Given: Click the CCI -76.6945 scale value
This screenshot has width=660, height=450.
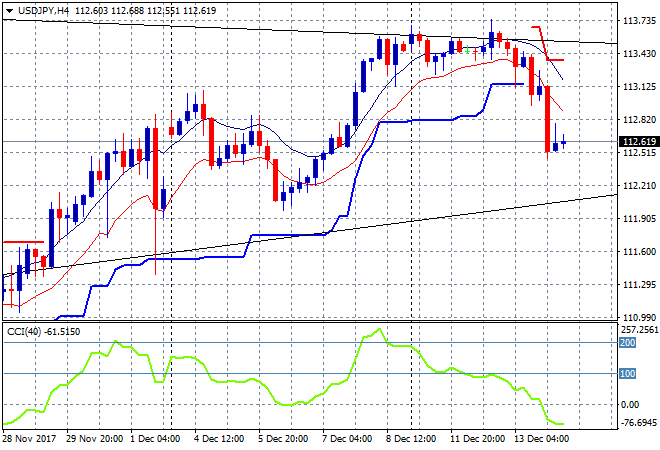Looking at the screenshot, I should [639, 422].
